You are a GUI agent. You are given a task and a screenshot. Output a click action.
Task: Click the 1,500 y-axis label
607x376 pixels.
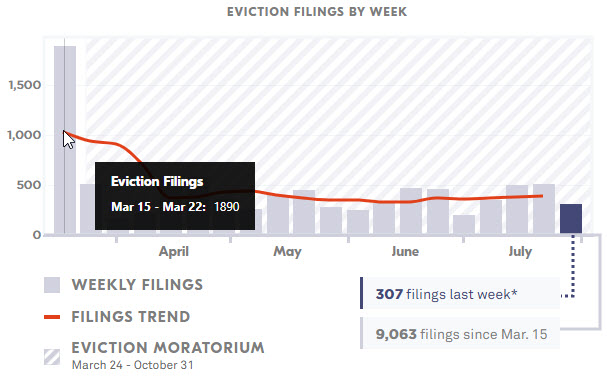click(x=24, y=85)
